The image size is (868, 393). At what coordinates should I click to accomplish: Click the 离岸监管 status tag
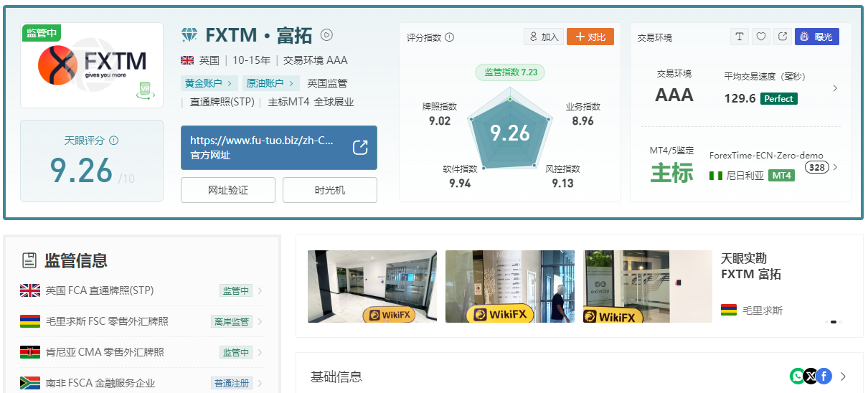pos(232,321)
